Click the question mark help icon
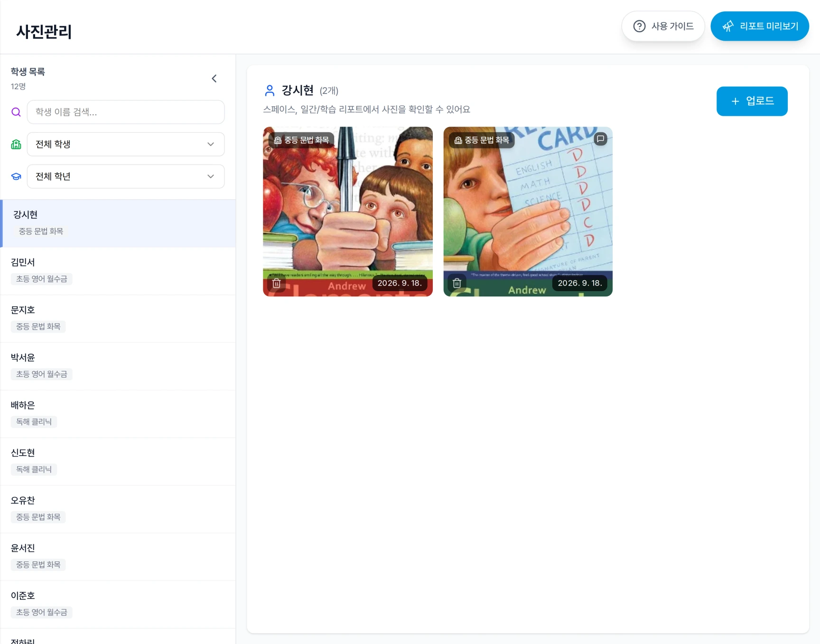The height and width of the screenshot is (644, 820). (x=639, y=26)
